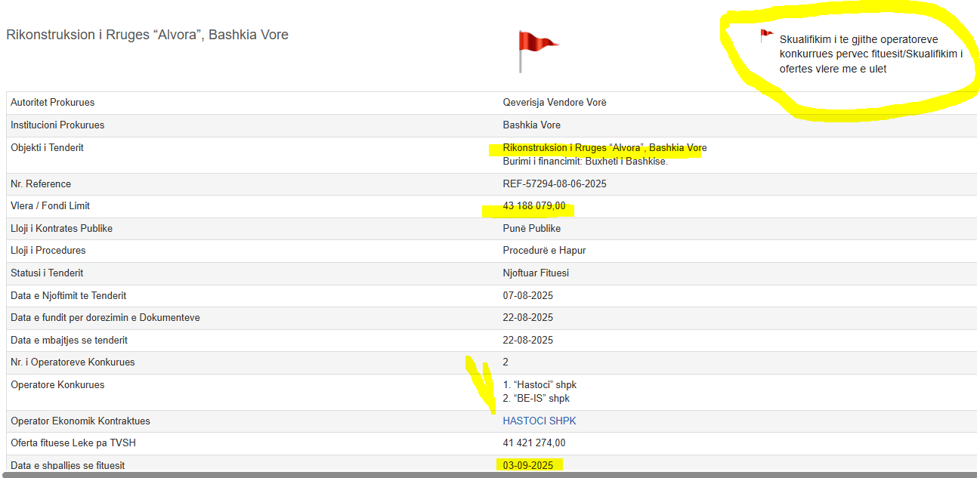Open the HASTOCI SHPK operator link
The width and height of the screenshot is (980, 478).
pyautogui.click(x=539, y=421)
